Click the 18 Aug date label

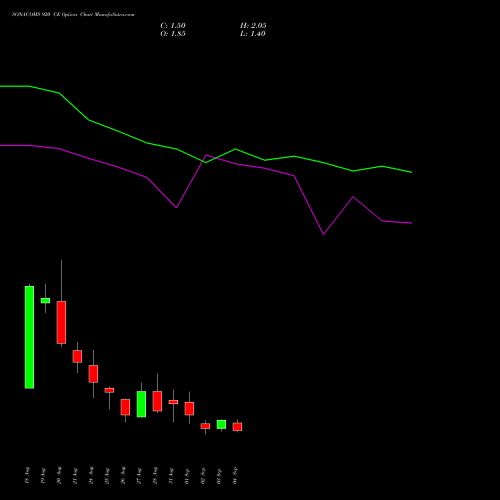point(27,475)
